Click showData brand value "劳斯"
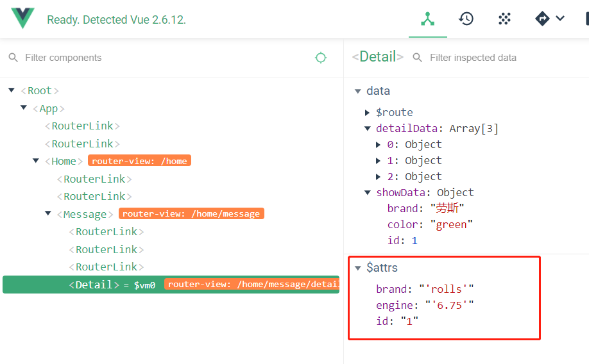The image size is (589, 364). click(447, 208)
